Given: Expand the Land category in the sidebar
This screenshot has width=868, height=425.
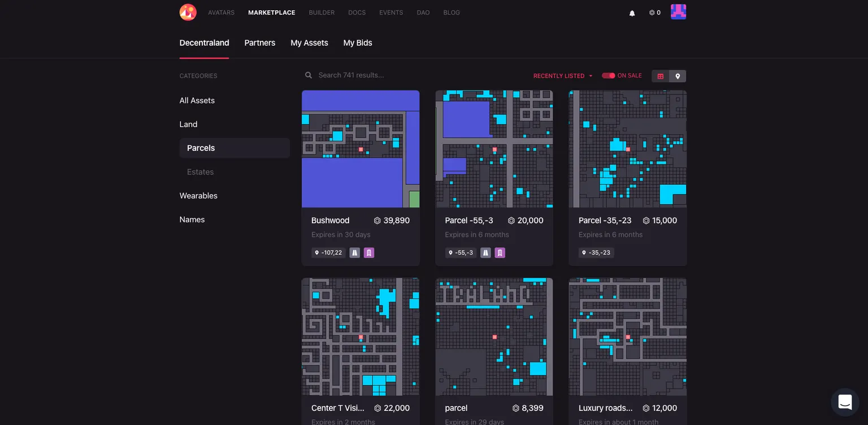Looking at the screenshot, I should [x=188, y=124].
